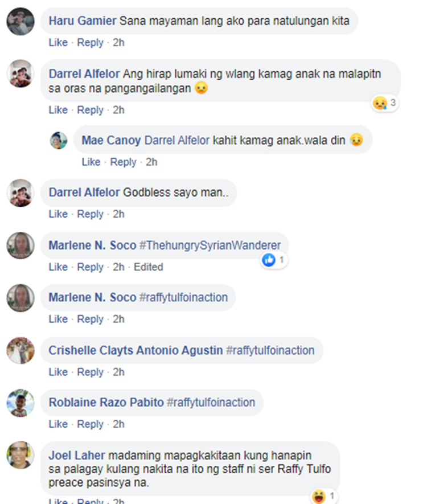Like Roblaine Razo Pabito's comment

click(58, 424)
